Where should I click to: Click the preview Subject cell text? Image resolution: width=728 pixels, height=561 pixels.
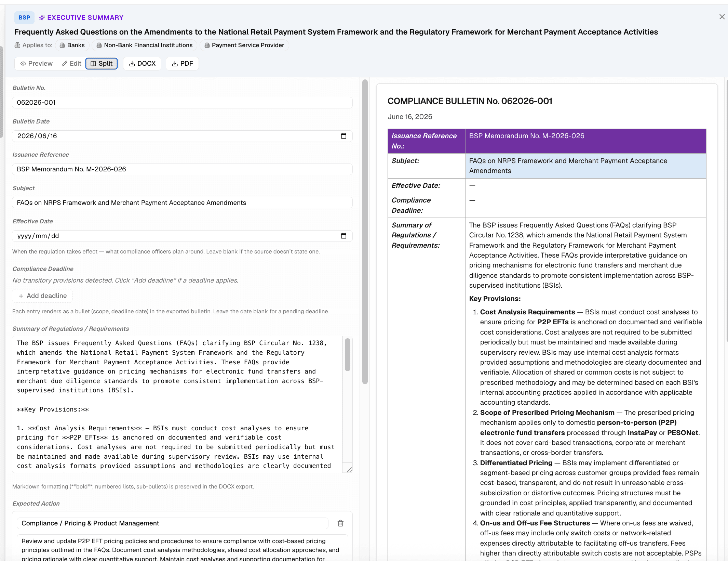568,166
